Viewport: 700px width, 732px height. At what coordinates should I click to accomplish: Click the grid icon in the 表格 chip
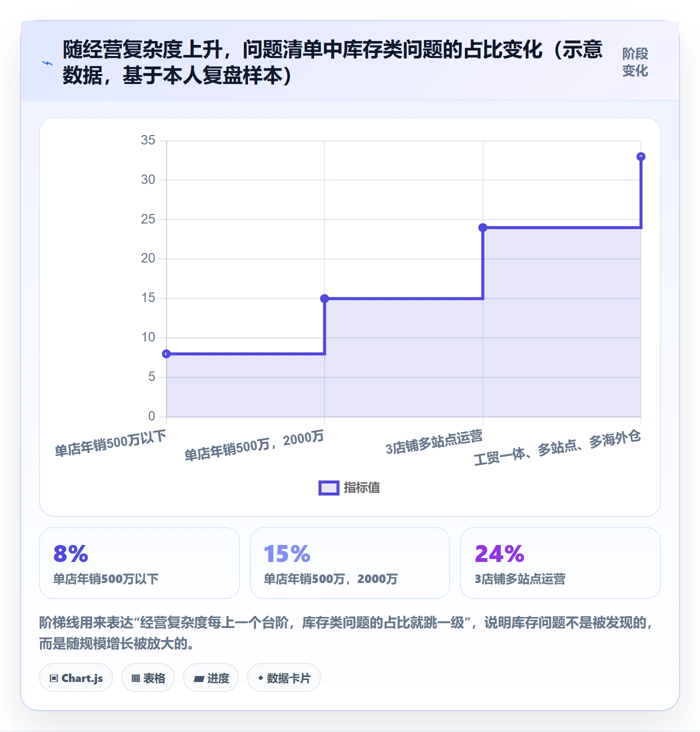click(x=135, y=678)
